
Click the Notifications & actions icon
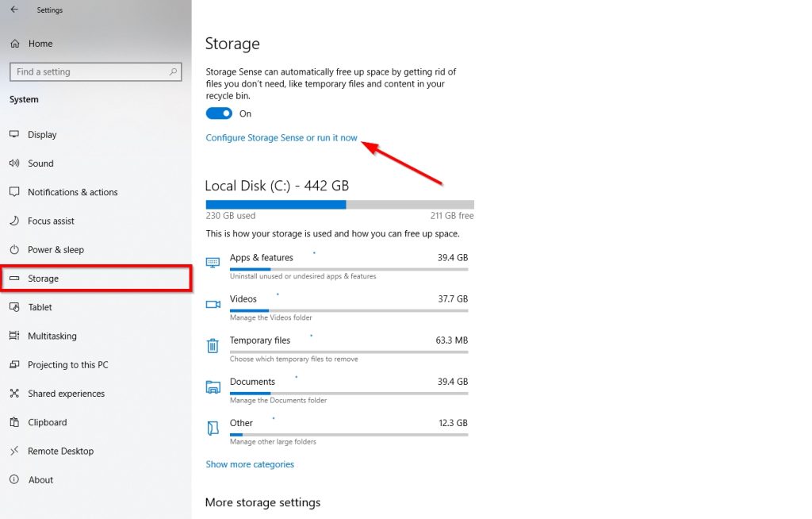click(x=16, y=192)
